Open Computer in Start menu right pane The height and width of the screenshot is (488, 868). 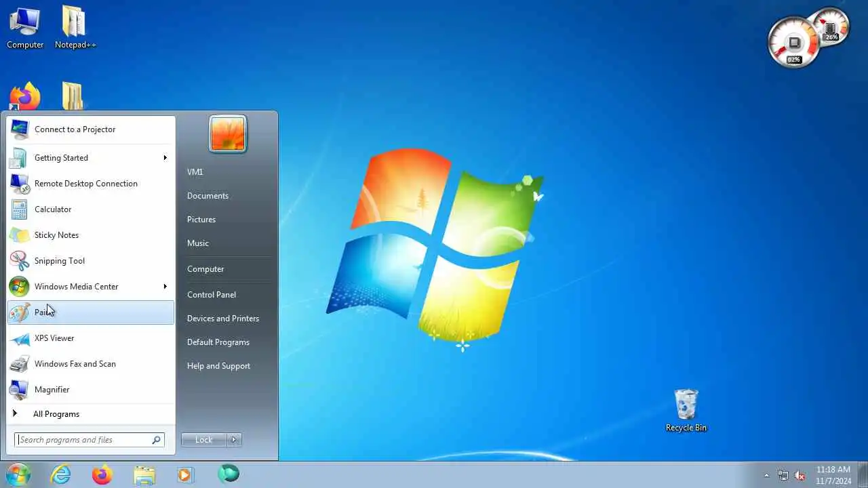pyautogui.click(x=205, y=269)
